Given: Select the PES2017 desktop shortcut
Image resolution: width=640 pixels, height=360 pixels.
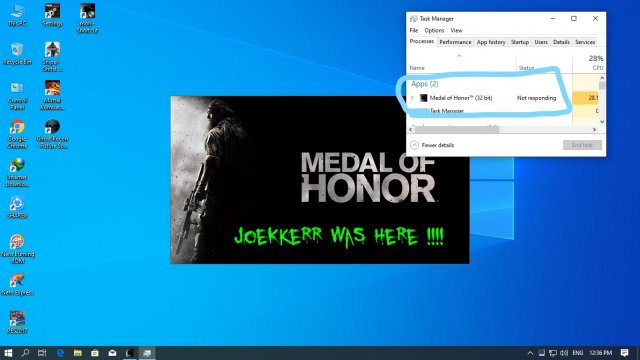Looking at the screenshot, I should pyautogui.click(x=17, y=322).
